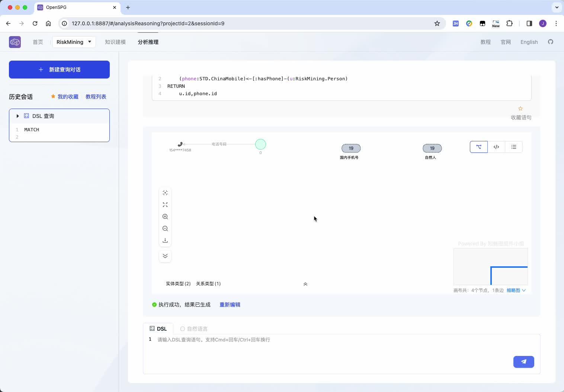Switch to code view icon
This screenshot has width=564, height=392.
(496, 147)
